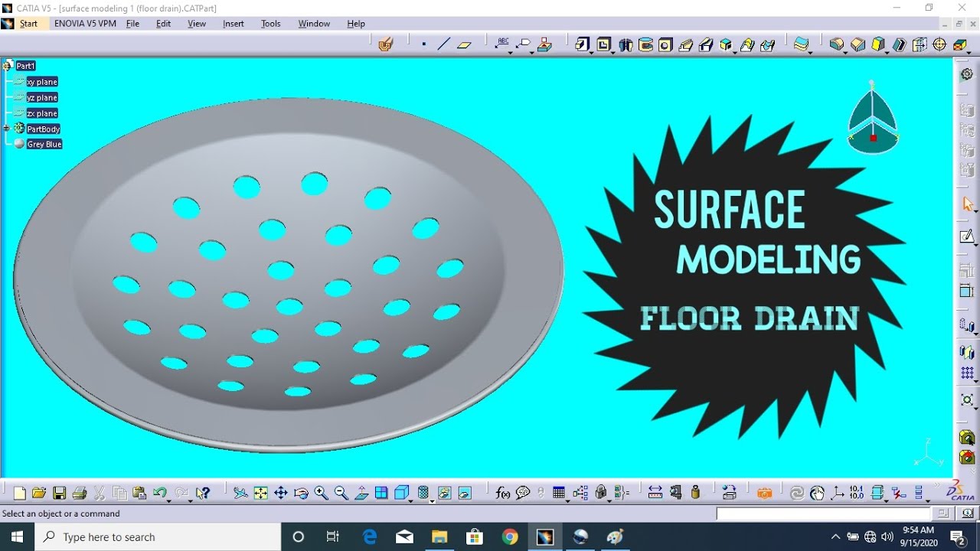The height and width of the screenshot is (551, 980).
Task: Create a new document with New icon
Action: (20, 493)
